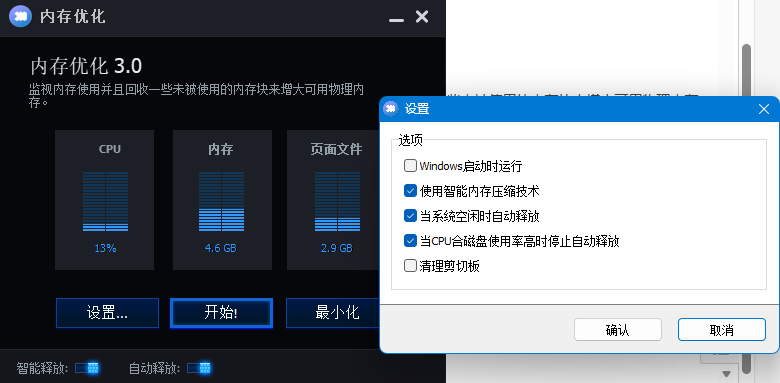The image size is (780, 383).
Task: Uncheck 使用智能内存压缩技术 option
Action: (410, 191)
